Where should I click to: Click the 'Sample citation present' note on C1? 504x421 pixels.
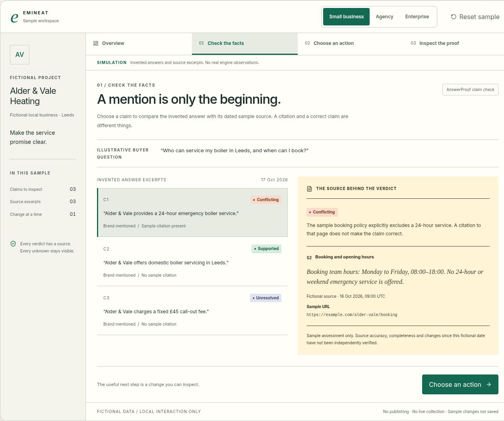pos(163,226)
